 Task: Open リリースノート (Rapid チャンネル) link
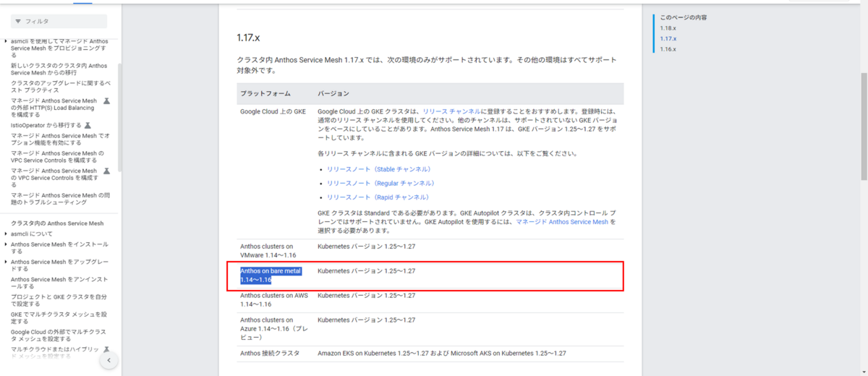[x=378, y=197]
